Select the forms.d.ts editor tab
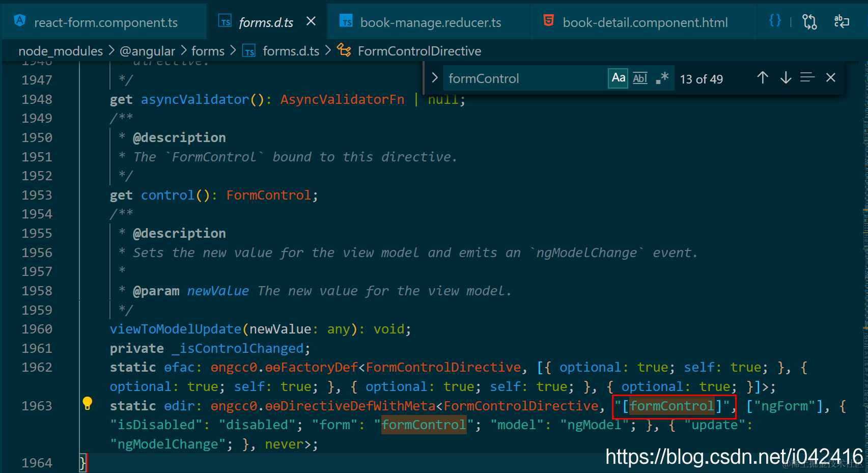 pyautogui.click(x=266, y=22)
